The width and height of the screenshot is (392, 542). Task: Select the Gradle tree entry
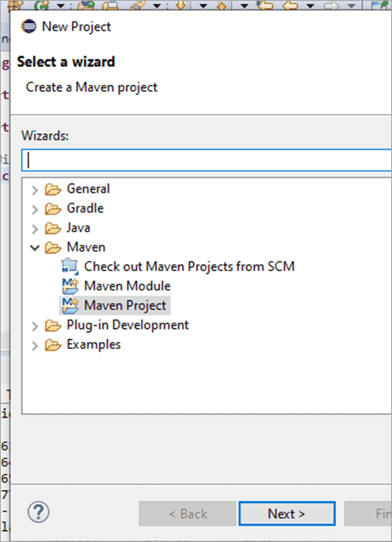click(86, 208)
